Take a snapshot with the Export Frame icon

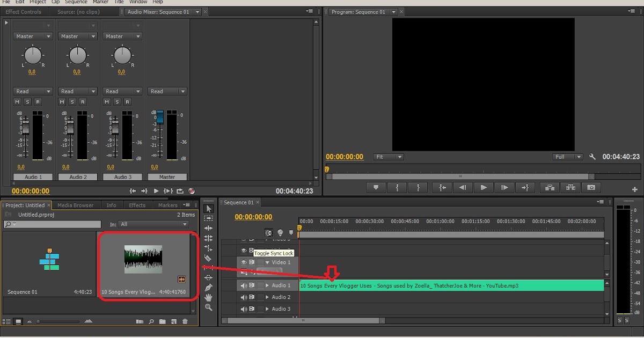(x=590, y=187)
